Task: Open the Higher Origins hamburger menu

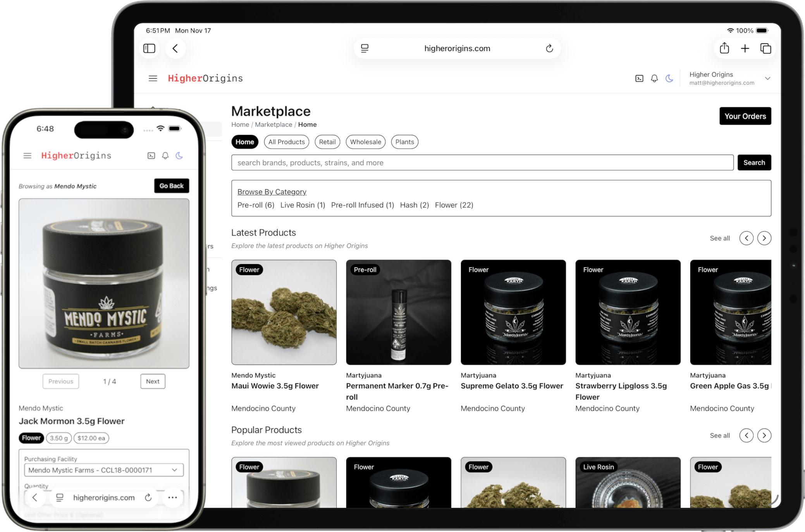Action: [152, 78]
